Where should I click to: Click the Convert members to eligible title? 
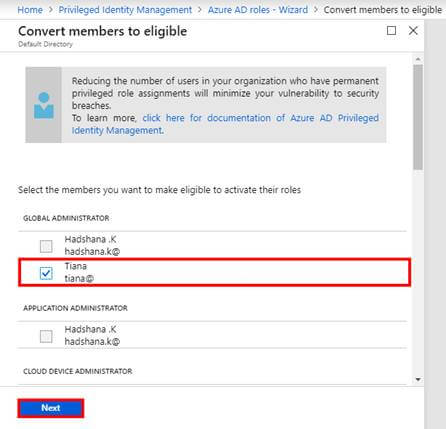(x=102, y=31)
